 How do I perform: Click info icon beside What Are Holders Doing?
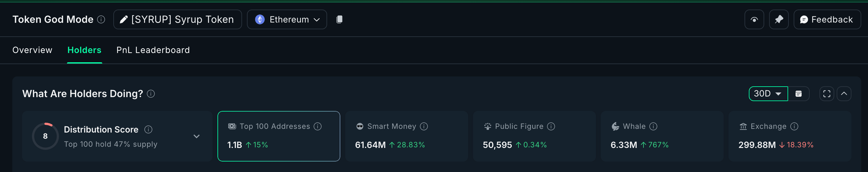tap(151, 94)
